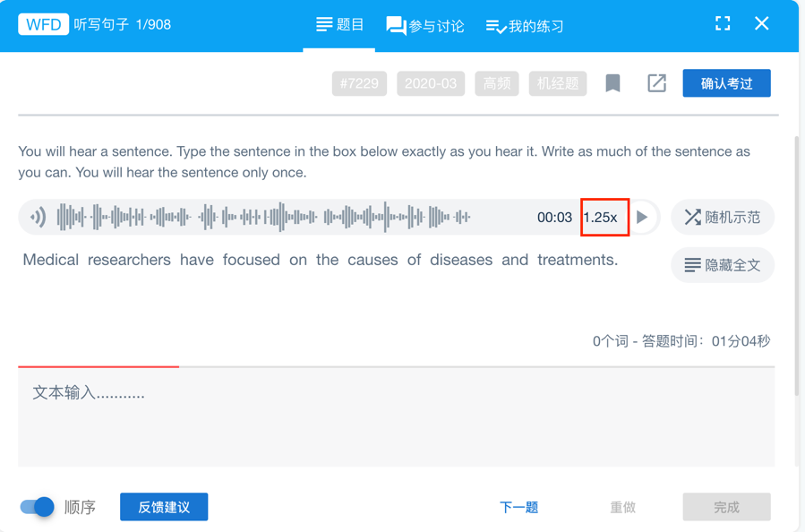This screenshot has width=805, height=532.
Task: Click the 随机示范 button
Action: point(723,218)
